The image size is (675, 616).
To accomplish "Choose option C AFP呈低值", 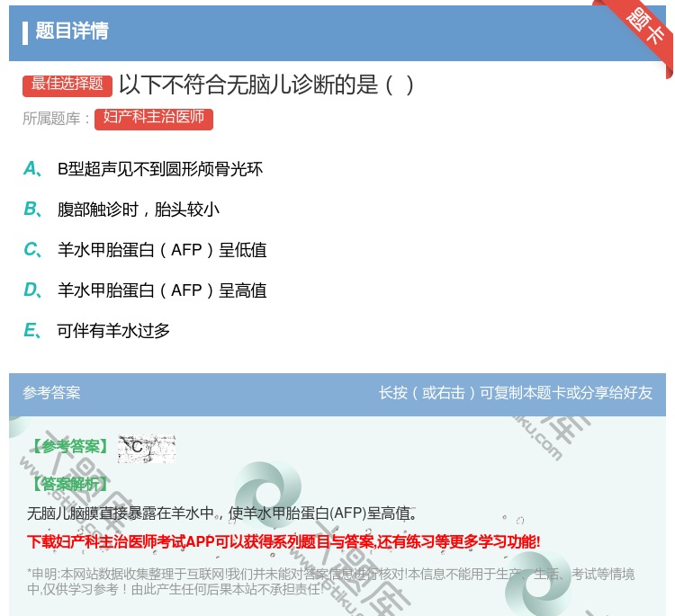I will pos(145,249).
